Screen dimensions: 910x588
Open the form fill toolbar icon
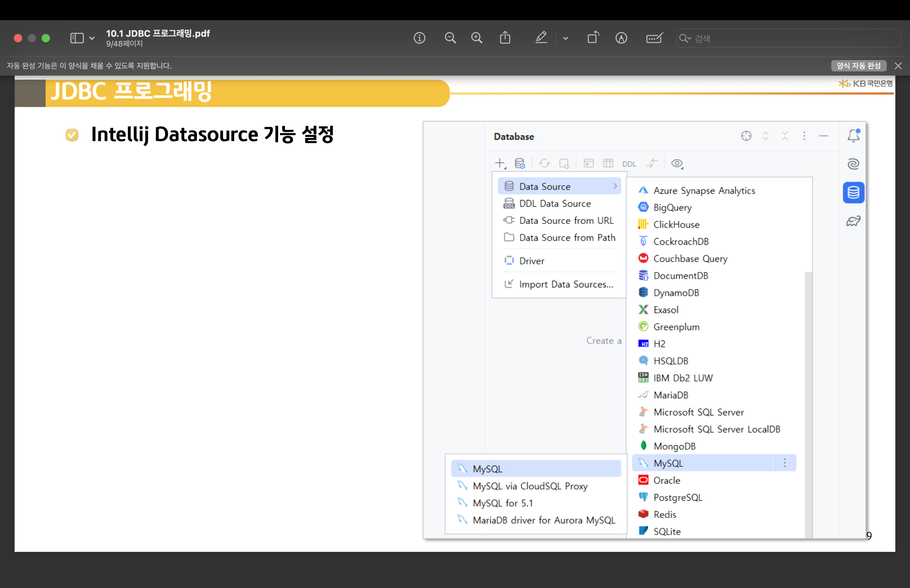click(x=654, y=38)
